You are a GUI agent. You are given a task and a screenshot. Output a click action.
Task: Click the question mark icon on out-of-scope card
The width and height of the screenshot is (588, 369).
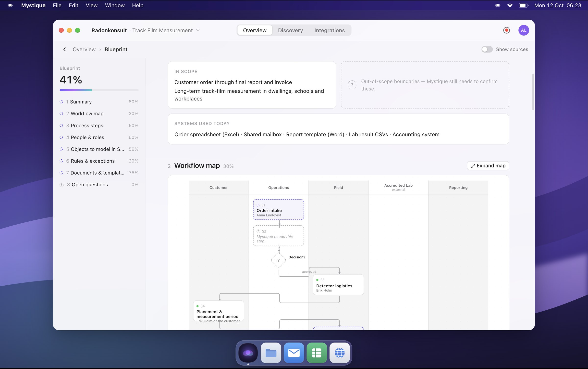(x=352, y=85)
